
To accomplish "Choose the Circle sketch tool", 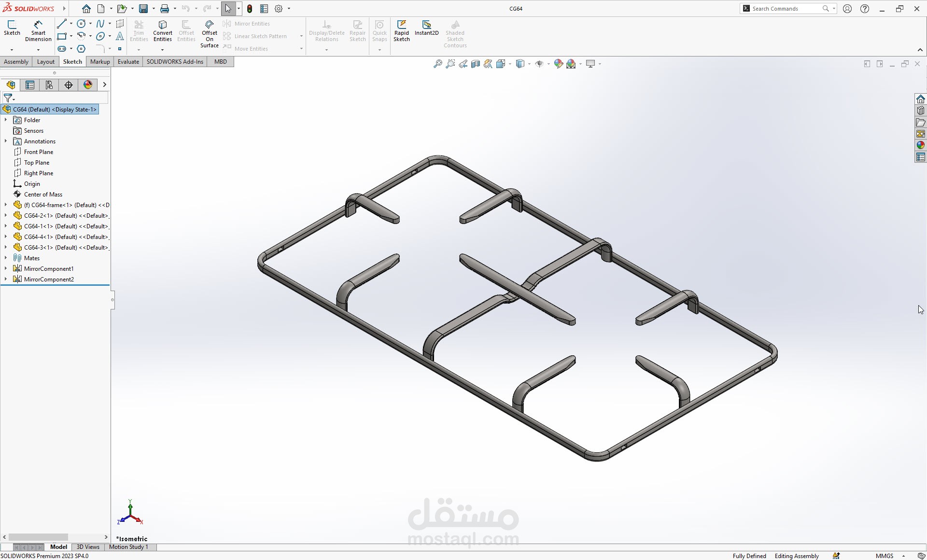I will click(x=81, y=24).
